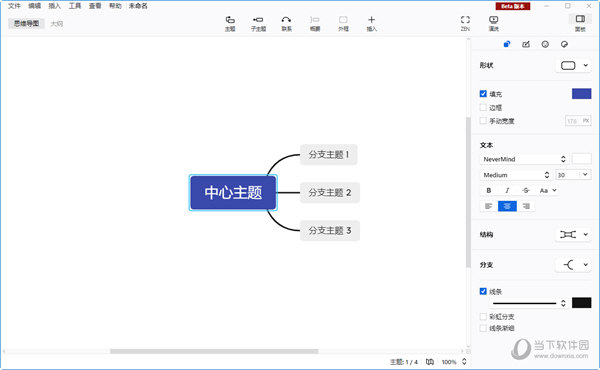
Task: Align text to the right
Action: pos(526,206)
